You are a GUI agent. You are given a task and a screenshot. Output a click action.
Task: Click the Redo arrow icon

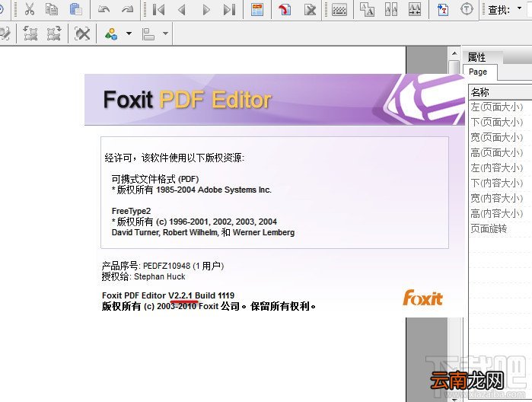tap(127, 9)
